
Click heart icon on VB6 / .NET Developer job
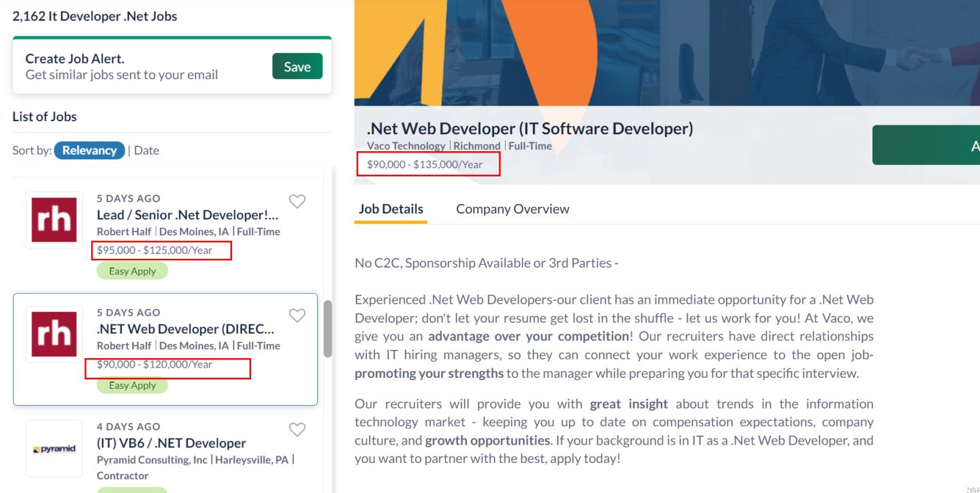[x=297, y=430]
